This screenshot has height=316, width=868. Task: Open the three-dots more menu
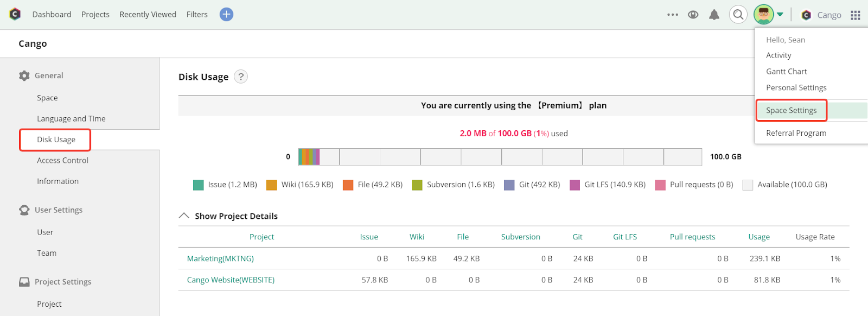click(x=673, y=15)
